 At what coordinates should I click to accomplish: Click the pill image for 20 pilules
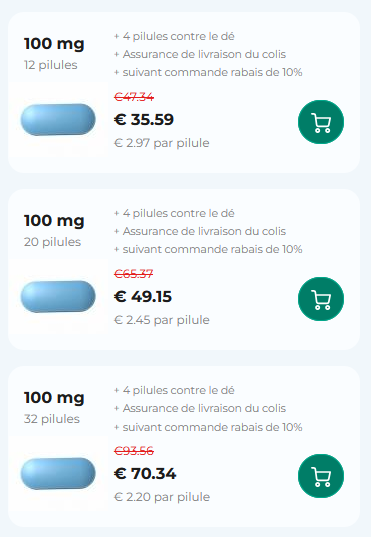click(x=58, y=297)
